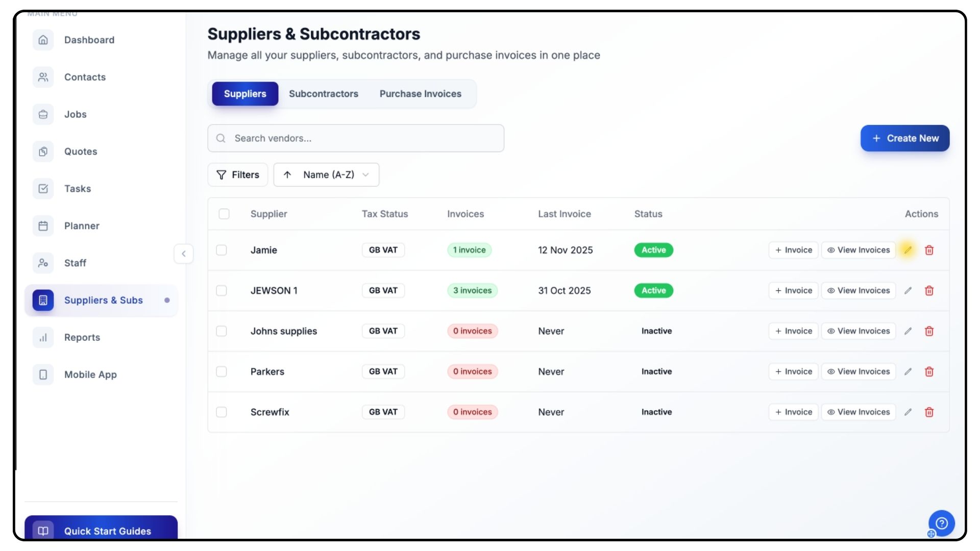Click the help question mark icon
Screen dimensions: 980x551
(x=941, y=523)
